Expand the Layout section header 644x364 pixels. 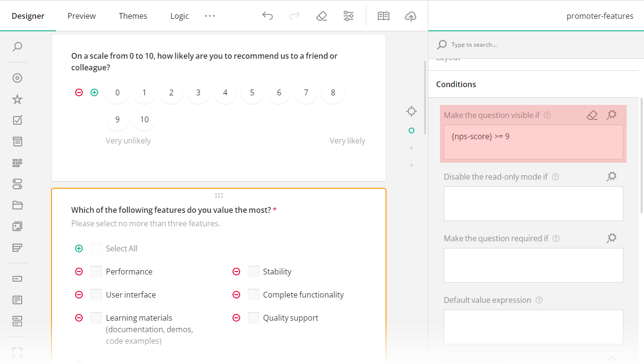(x=448, y=57)
